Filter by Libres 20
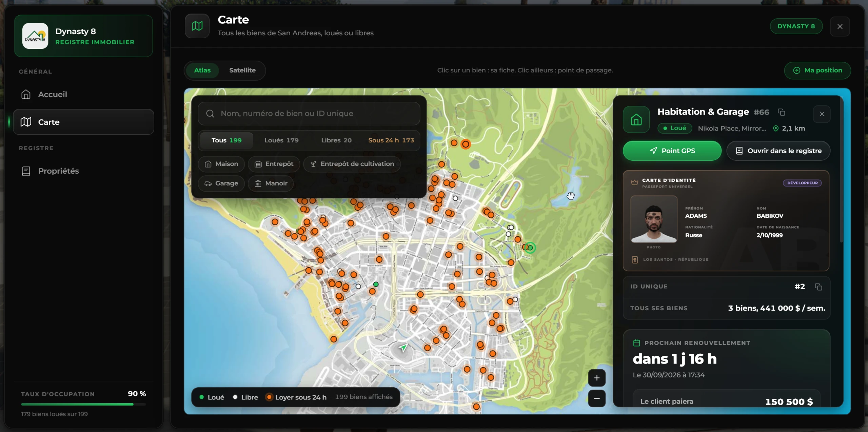Image resolution: width=868 pixels, height=432 pixels. pyautogui.click(x=336, y=140)
